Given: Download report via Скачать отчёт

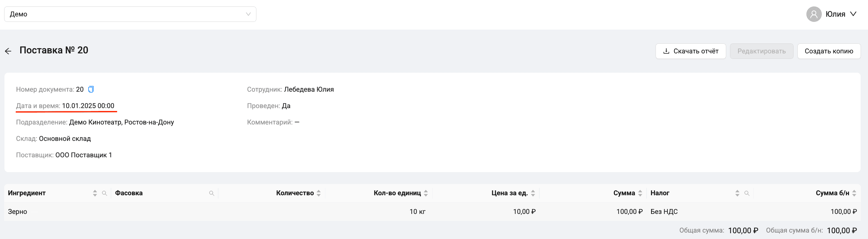Looking at the screenshot, I should click(691, 51).
